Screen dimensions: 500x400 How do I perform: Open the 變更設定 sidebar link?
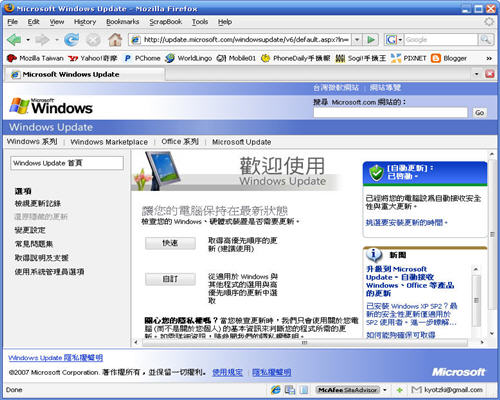pos(30,230)
